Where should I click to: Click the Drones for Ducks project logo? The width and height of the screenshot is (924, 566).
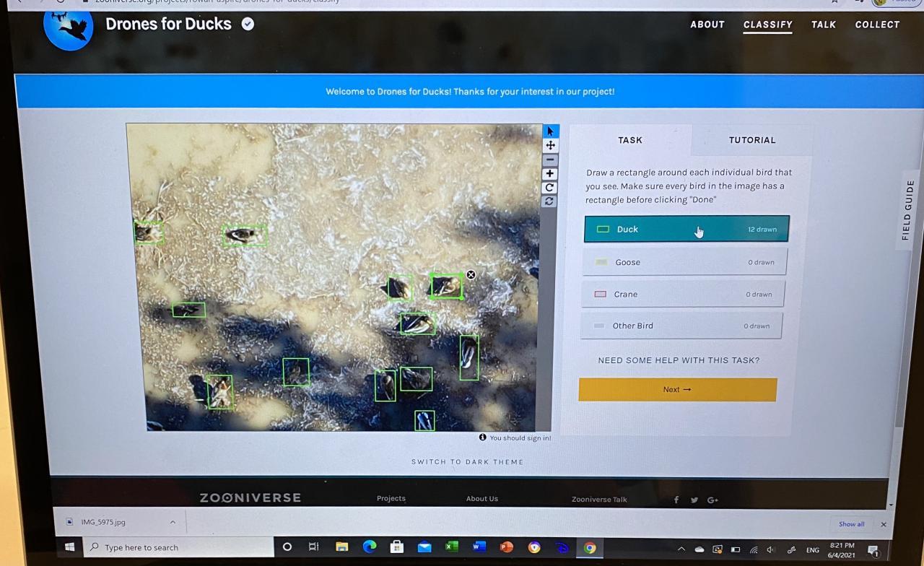pyautogui.click(x=69, y=27)
